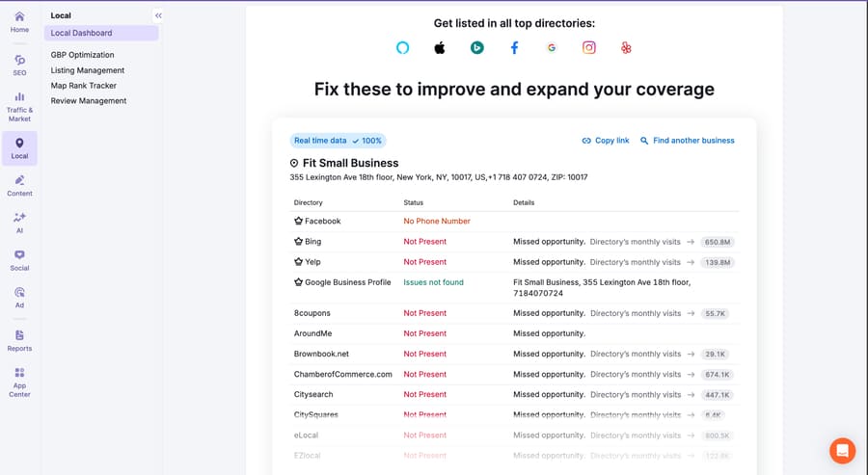This screenshot has width=868, height=475.
Task: Open the App Center grid icon
Action: tap(19, 372)
